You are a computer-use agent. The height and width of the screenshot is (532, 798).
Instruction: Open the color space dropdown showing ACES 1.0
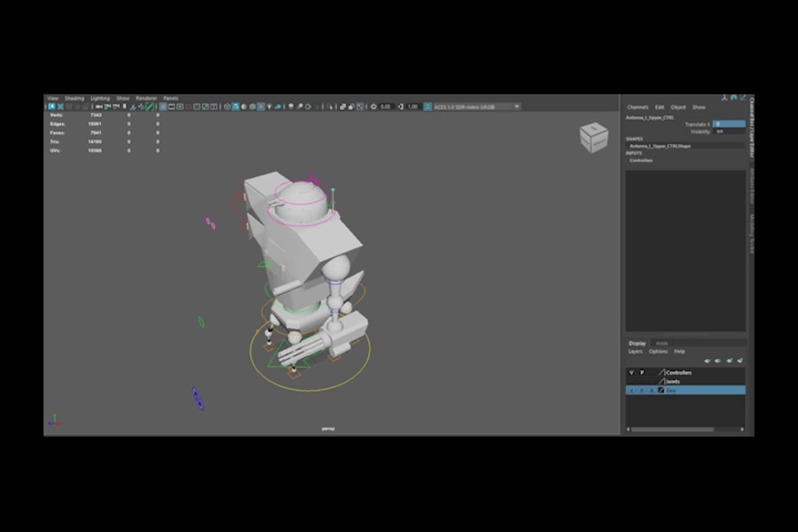(x=517, y=107)
